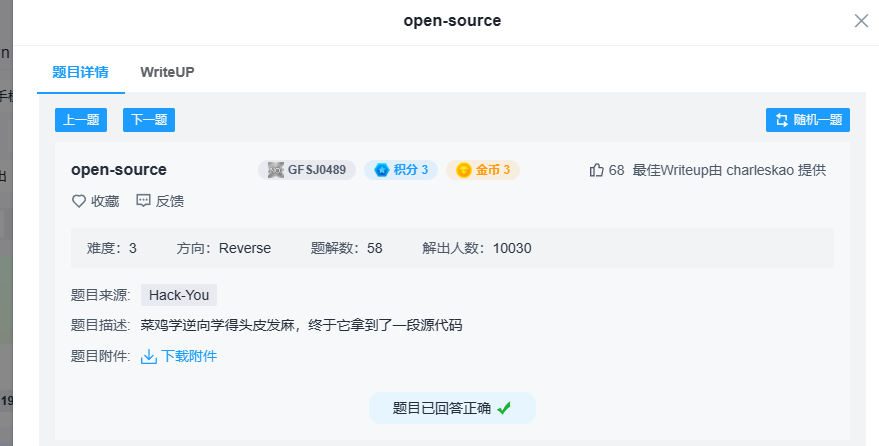879x446 pixels.
Task: Click the blue 积分 3 points badge
Action: [x=400, y=170]
